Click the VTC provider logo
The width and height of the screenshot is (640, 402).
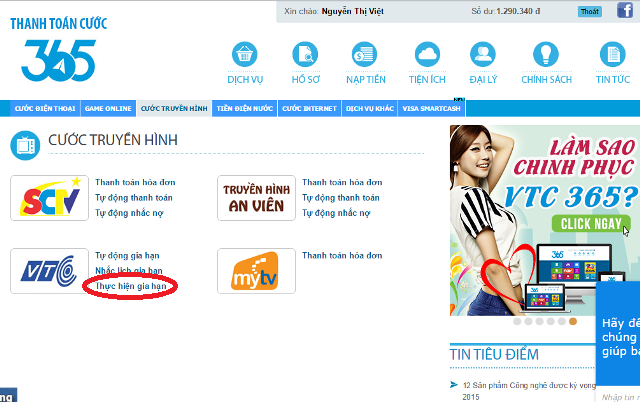click(x=49, y=271)
